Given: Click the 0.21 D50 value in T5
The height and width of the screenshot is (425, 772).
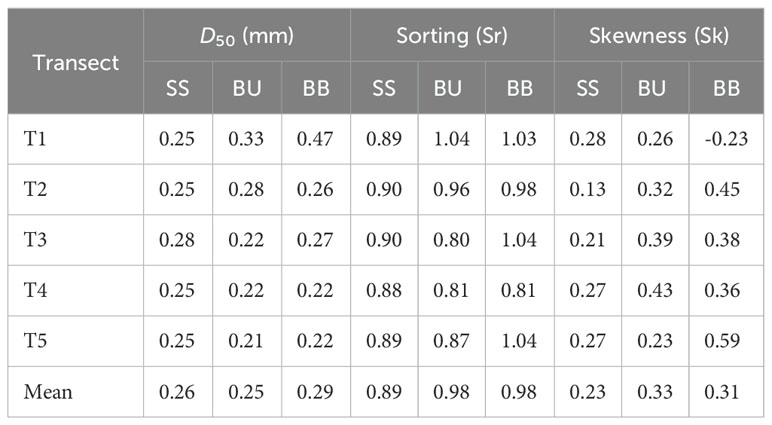Looking at the screenshot, I should point(246,341).
